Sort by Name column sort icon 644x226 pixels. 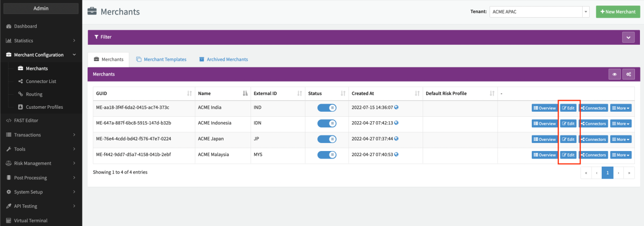(245, 94)
